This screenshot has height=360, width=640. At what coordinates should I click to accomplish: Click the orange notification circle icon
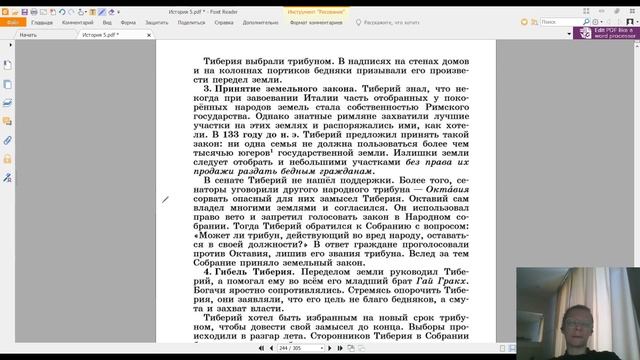[524, 22]
